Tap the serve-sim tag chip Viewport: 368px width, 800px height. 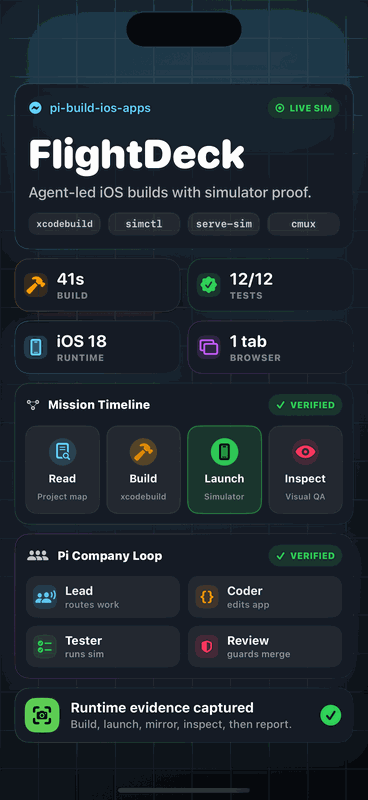[x=224, y=224]
